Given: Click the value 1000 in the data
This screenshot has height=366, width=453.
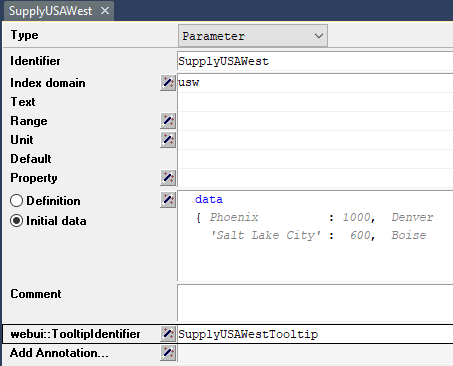Looking at the screenshot, I should pyautogui.click(x=357, y=217).
